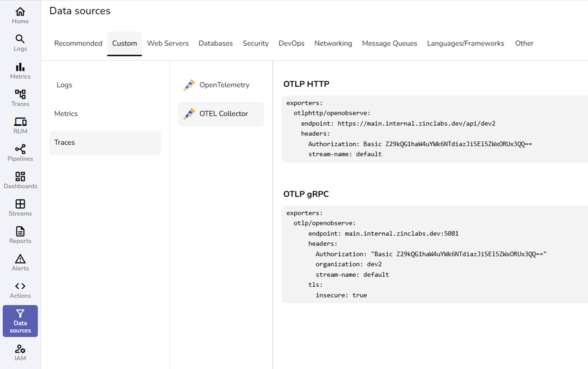The image size is (588, 369).
Task: Switch to the Message Queues tab
Action: 389,43
